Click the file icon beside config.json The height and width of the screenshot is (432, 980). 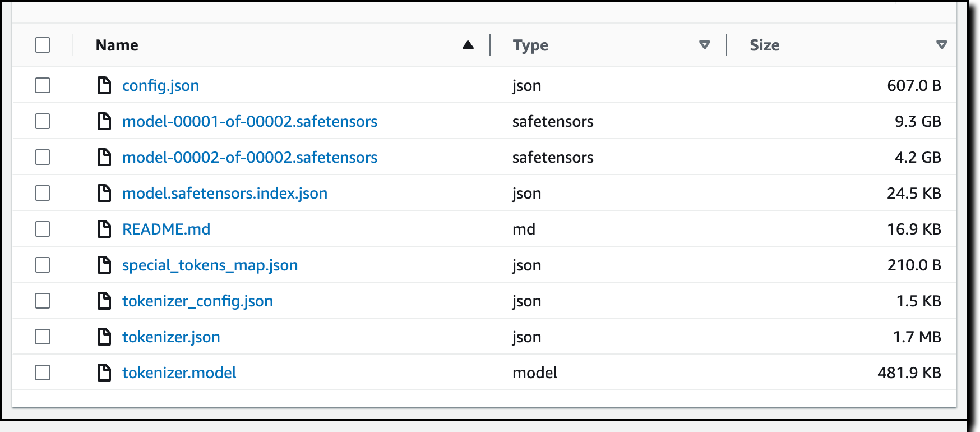pyautogui.click(x=104, y=85)
